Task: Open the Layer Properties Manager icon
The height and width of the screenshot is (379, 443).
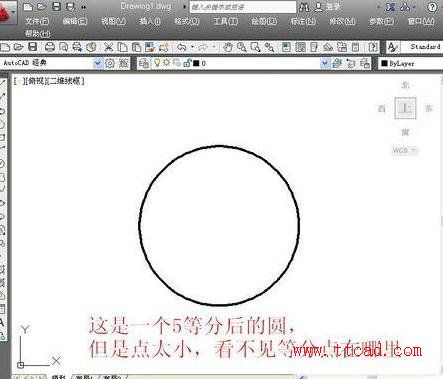Action: click(x=144, y=63)
